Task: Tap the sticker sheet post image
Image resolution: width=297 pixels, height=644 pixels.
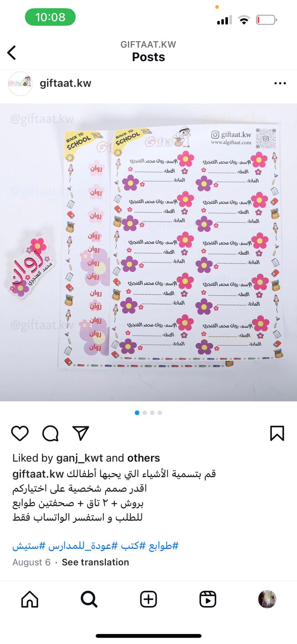Action: tap(148, 252)
